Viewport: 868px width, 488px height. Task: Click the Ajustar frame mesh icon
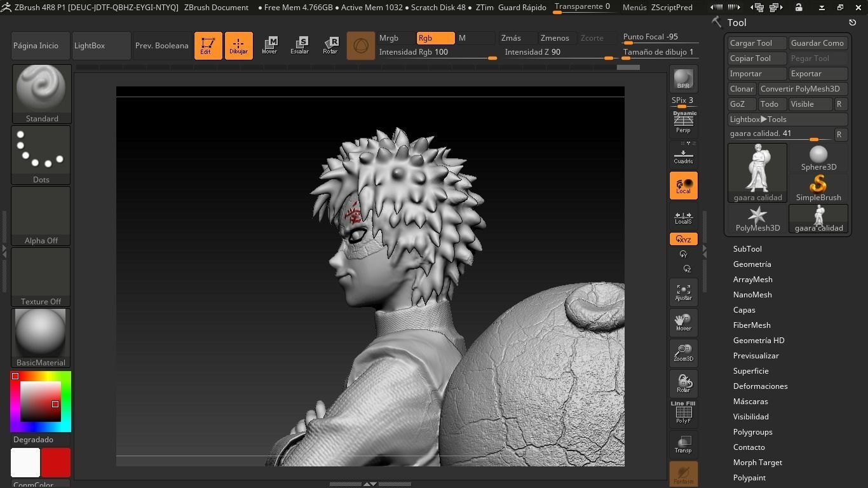click(x=683, y=292)
